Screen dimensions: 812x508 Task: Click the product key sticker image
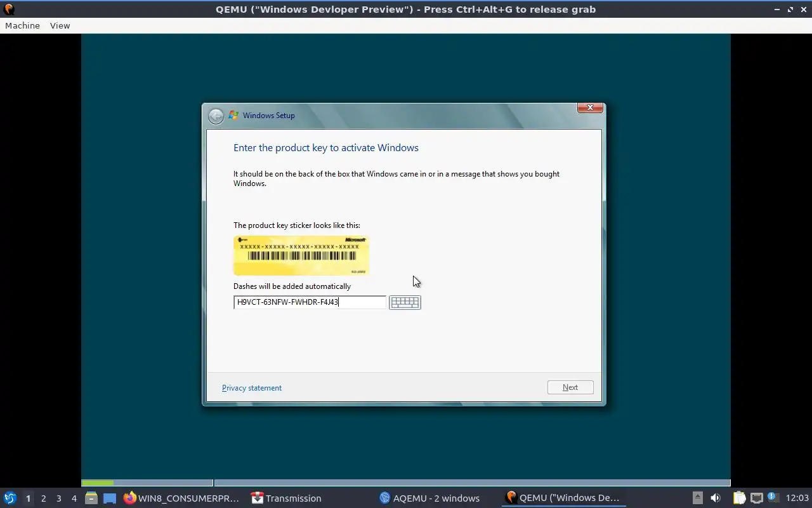click(x=301, y=255)
